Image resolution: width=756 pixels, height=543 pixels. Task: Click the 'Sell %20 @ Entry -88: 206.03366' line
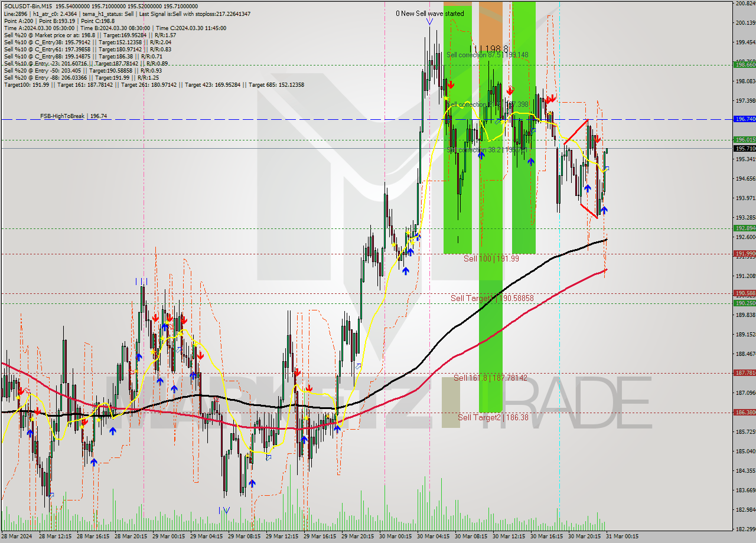[x=82, y=77]
